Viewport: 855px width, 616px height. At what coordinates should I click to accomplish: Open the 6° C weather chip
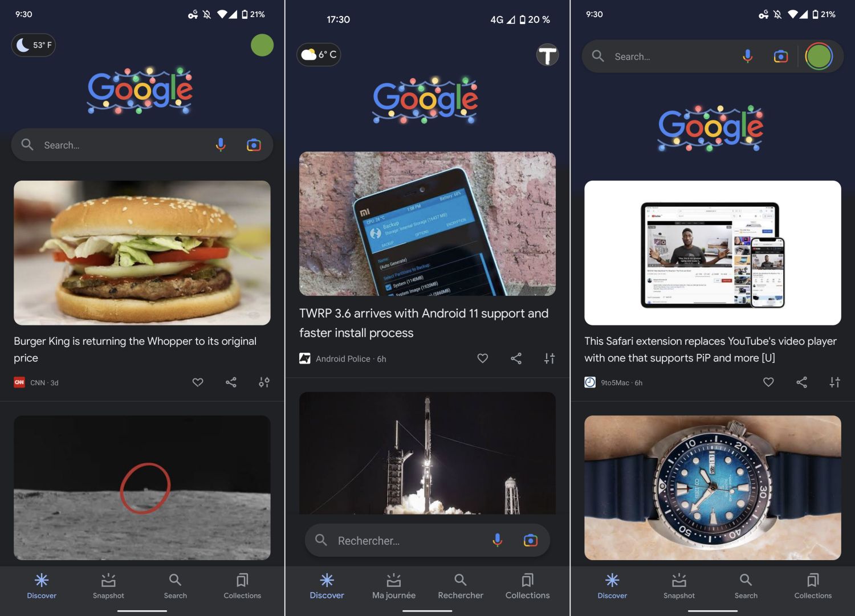pos(319,55)
